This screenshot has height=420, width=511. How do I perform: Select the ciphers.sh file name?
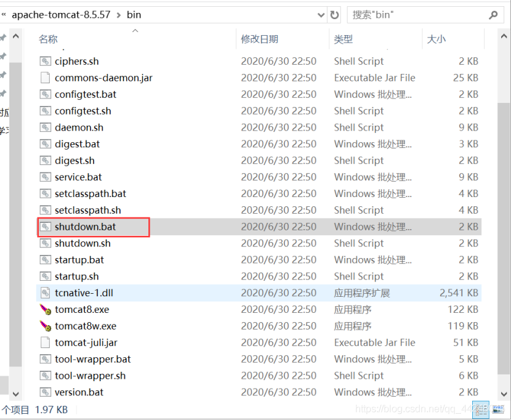76,62
